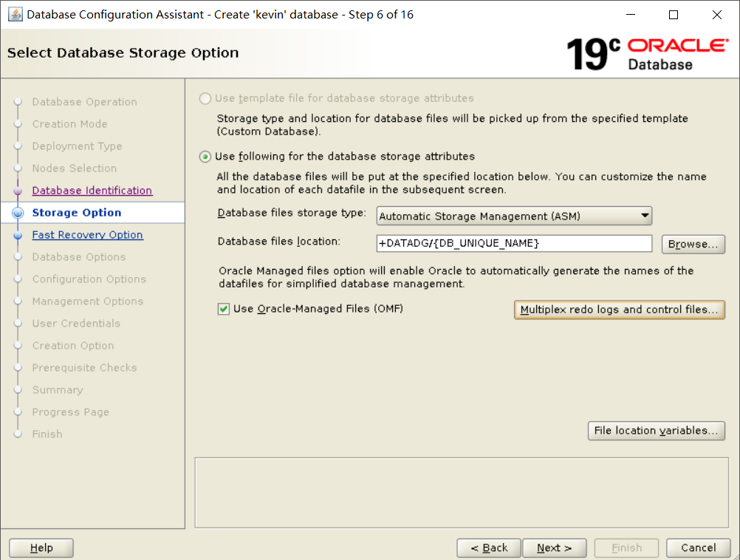Open Fast Recovery Option step link
740x560 pixels.
pyautogui.click(x=87, y=235)
